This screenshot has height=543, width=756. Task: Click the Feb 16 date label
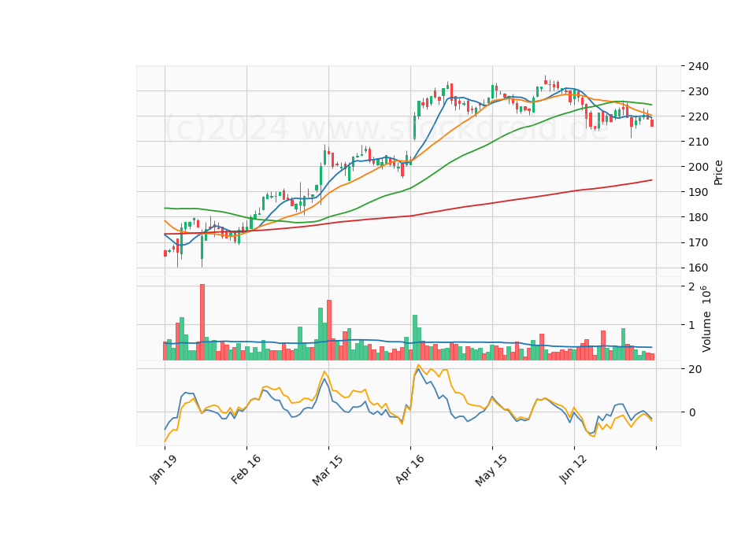246,469
